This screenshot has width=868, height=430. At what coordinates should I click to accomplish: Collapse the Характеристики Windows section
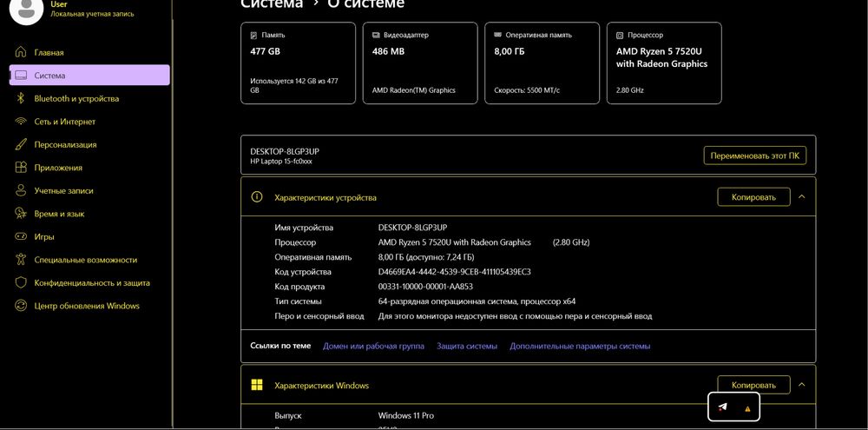[801, 385]
